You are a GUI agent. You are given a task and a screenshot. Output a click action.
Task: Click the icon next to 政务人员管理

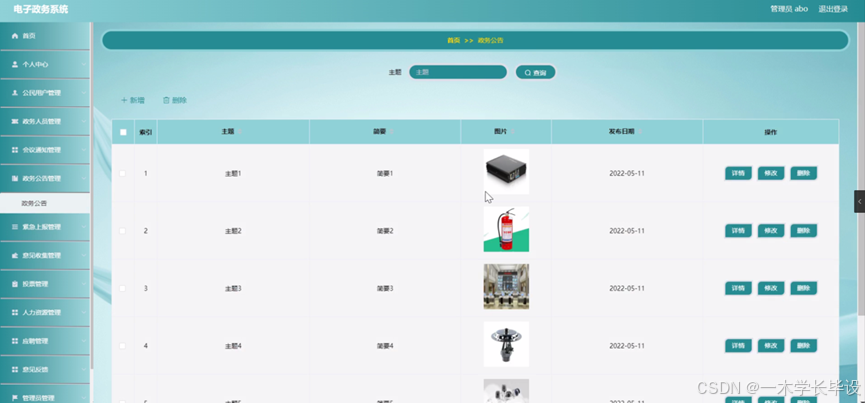[15, 121]
